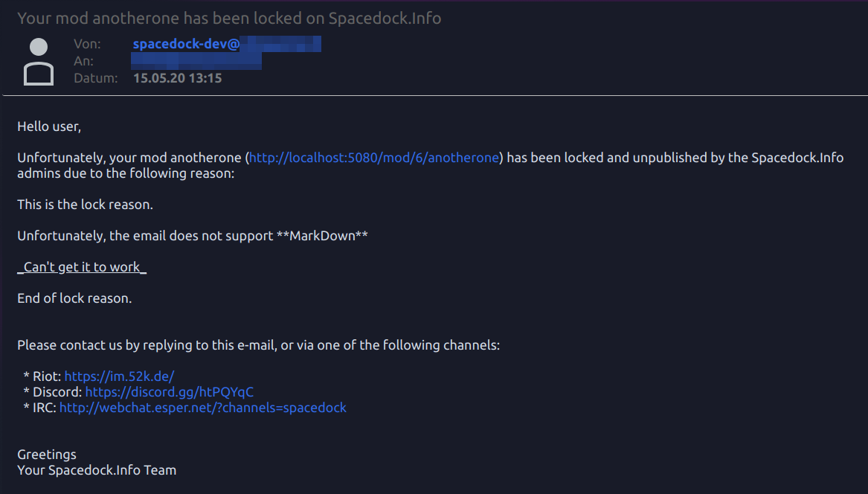Follow the Discord invite link
Screen dimensions: 868x494
(170, 392)
